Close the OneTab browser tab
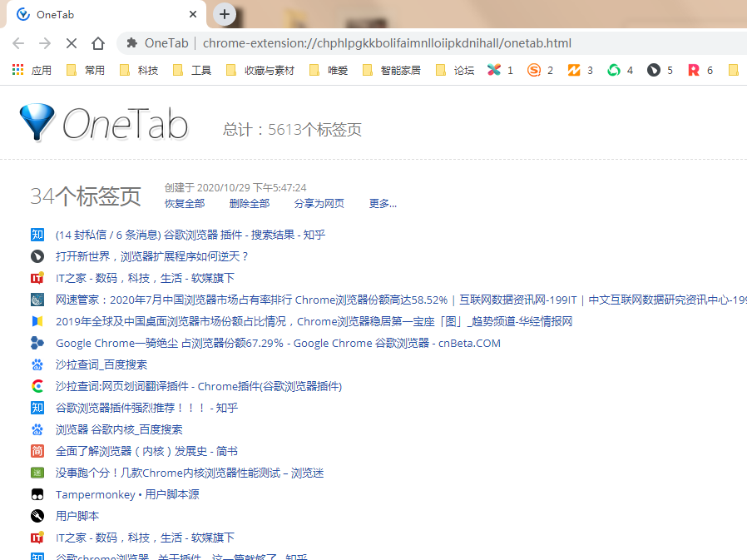747x560 pixels. pos(193,14)
